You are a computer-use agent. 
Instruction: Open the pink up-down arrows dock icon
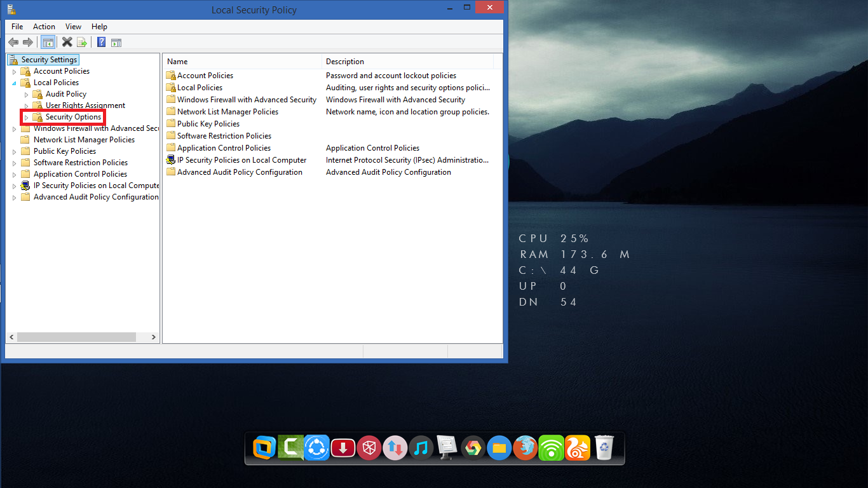pos(395,448)
